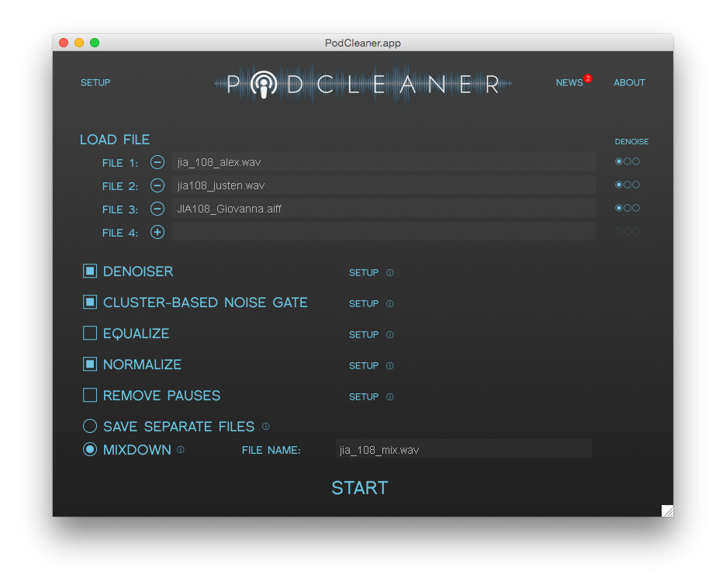Open Remove Pauses setup
Viewport: 726px width, 588px height.
pyautogui.click(x=364, y=397)
